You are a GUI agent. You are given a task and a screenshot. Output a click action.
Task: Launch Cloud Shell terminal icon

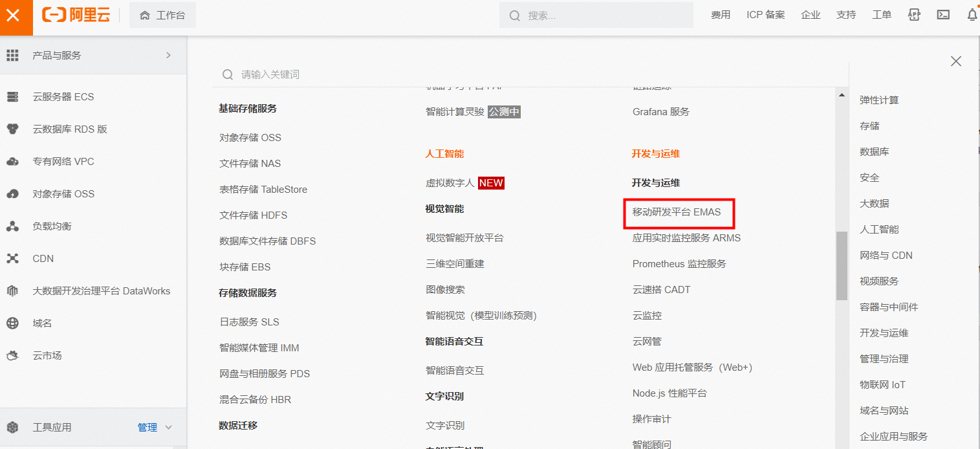(x=944, y=15)
